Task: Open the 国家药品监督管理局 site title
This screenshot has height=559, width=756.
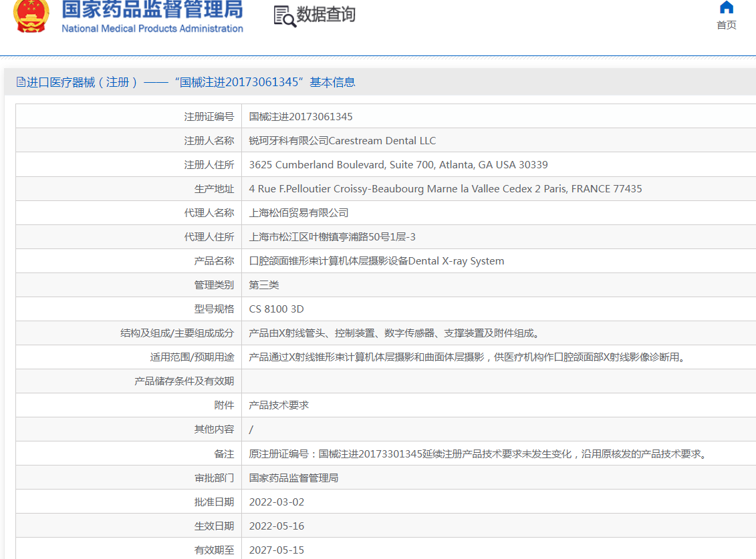Action: point(152,9)
